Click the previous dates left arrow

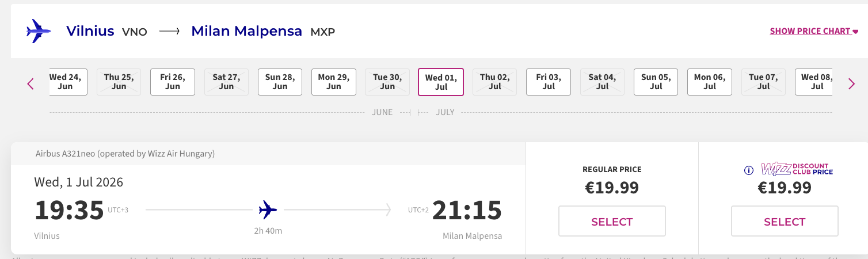(x=31, y=84)
